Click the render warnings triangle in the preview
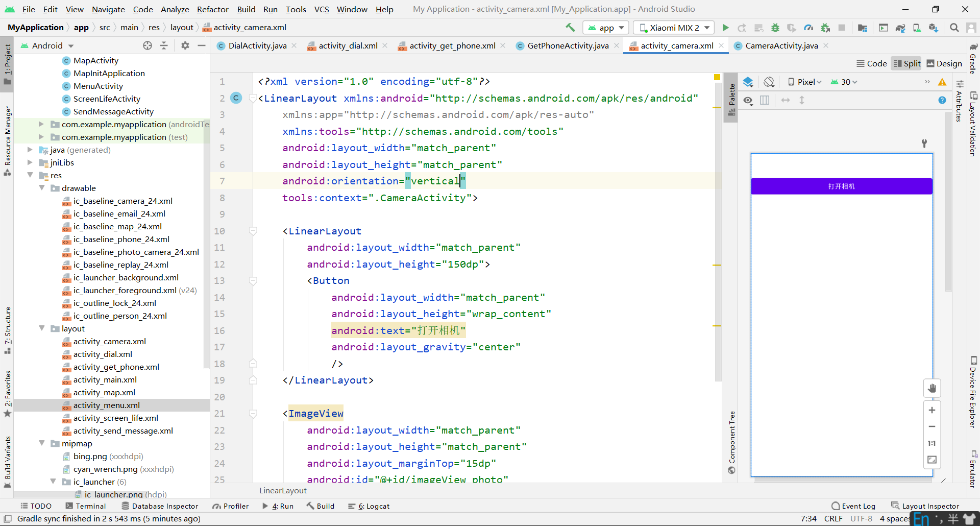 [x=942, y=82]
